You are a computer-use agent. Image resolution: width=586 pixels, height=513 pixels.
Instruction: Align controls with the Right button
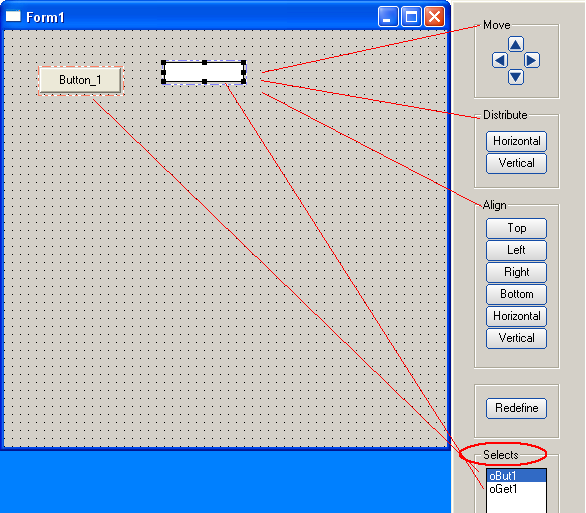516,272
